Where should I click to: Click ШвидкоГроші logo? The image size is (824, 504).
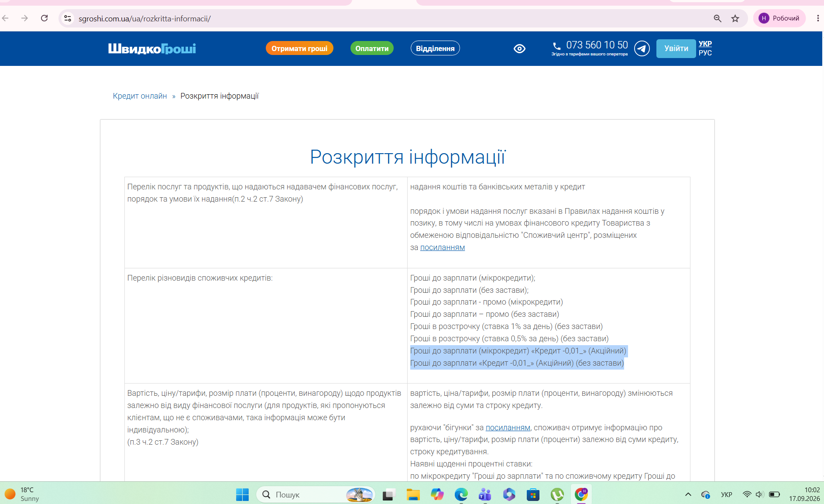pos(152,48)
